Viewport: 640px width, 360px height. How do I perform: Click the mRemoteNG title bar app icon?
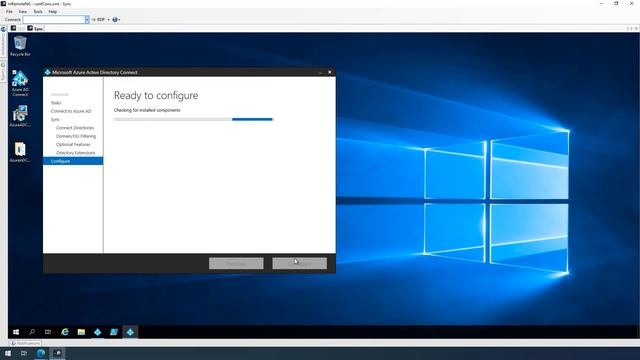click(3, 4)
